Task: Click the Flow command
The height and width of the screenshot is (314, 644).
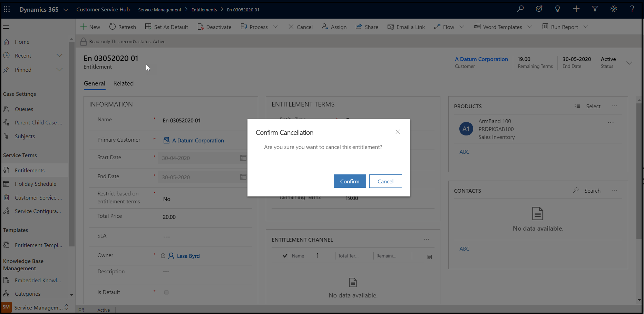Action: pyautogui.click(x=444, y=27)
